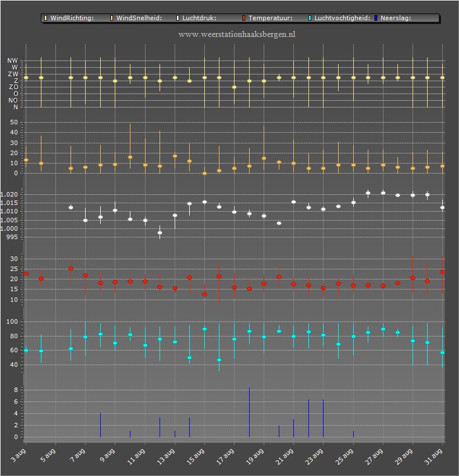Click the blue Neerslag legend color swatch
Viewport: 459px width, 476px height.
click(376, 18)
